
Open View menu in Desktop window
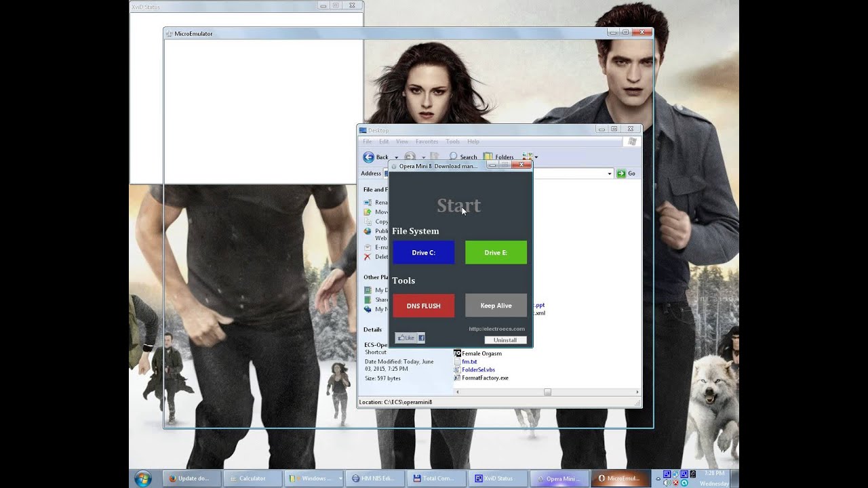tap(402, 142)
